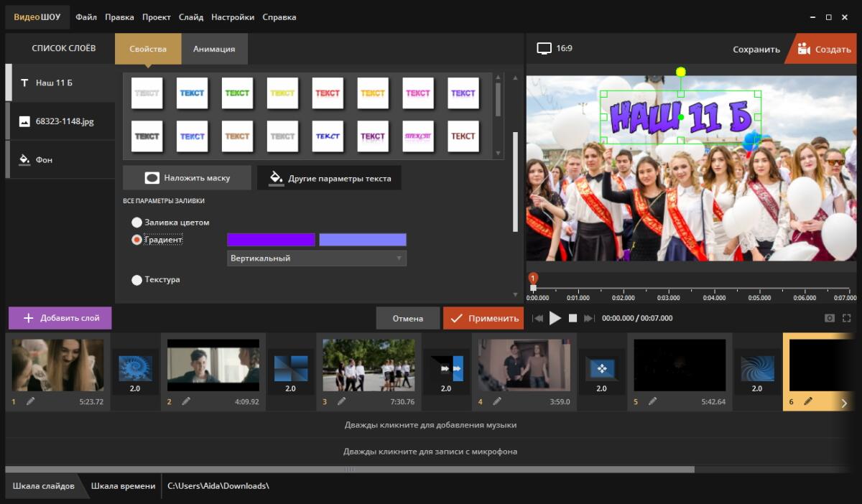Switch to the Анимация tab

coord(214,49)
